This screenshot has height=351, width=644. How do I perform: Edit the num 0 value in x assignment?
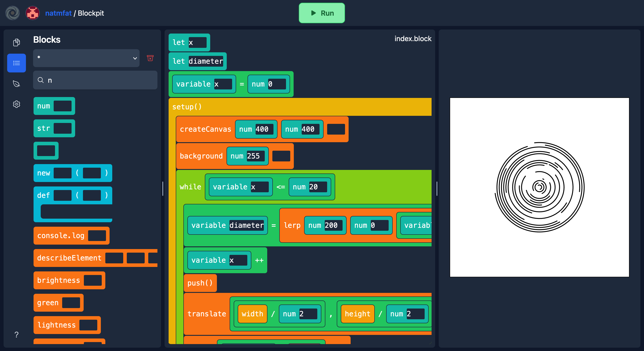[x=277, y=84]
